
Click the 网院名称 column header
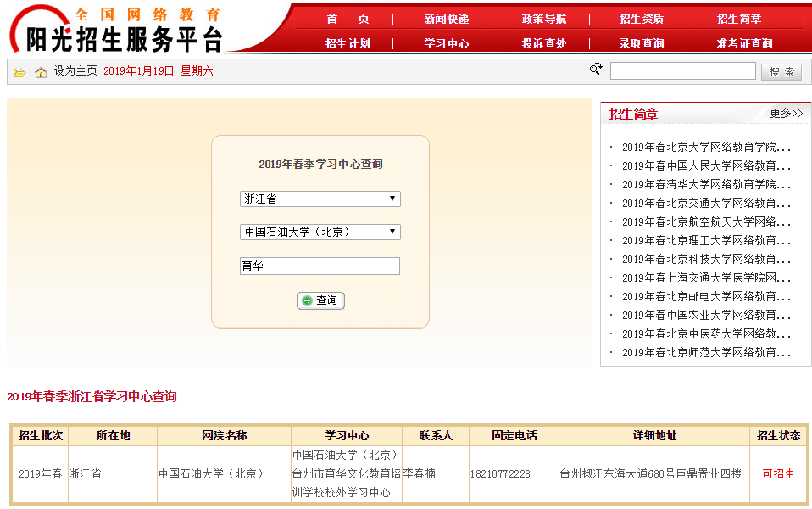pos(225,436)
